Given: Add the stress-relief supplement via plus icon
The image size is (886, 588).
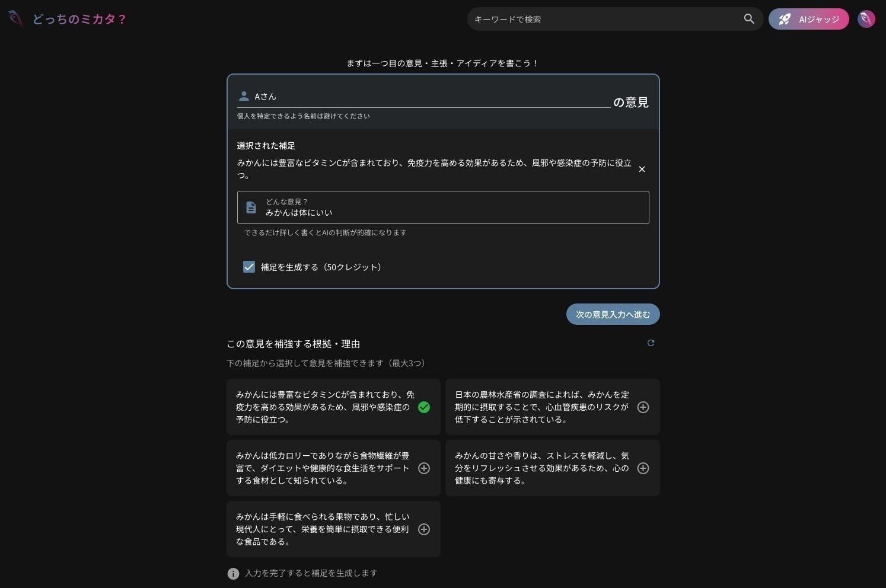Looking at the screenshot, I should (x=643, y=468).
